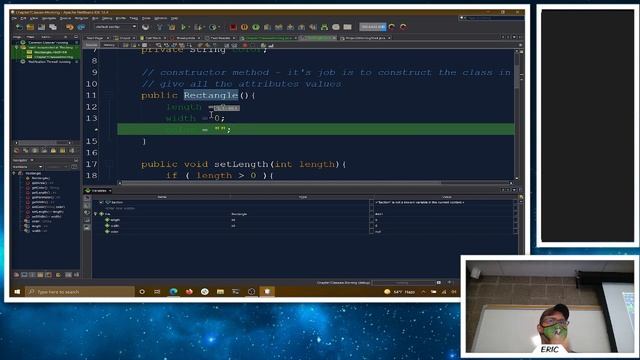Click the editor vertical scrollbar
Screen dimensions: 640x360
click(x=517, y=114)
